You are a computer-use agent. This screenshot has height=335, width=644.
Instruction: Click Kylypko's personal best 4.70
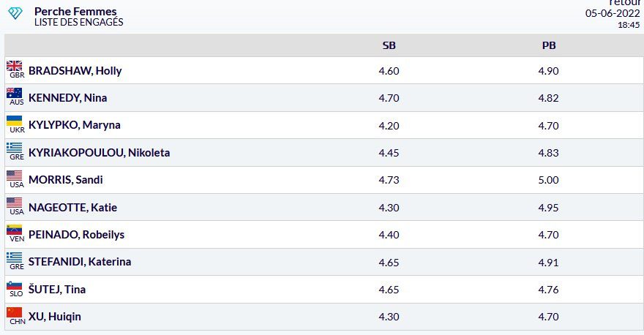(x=548, y=126)
